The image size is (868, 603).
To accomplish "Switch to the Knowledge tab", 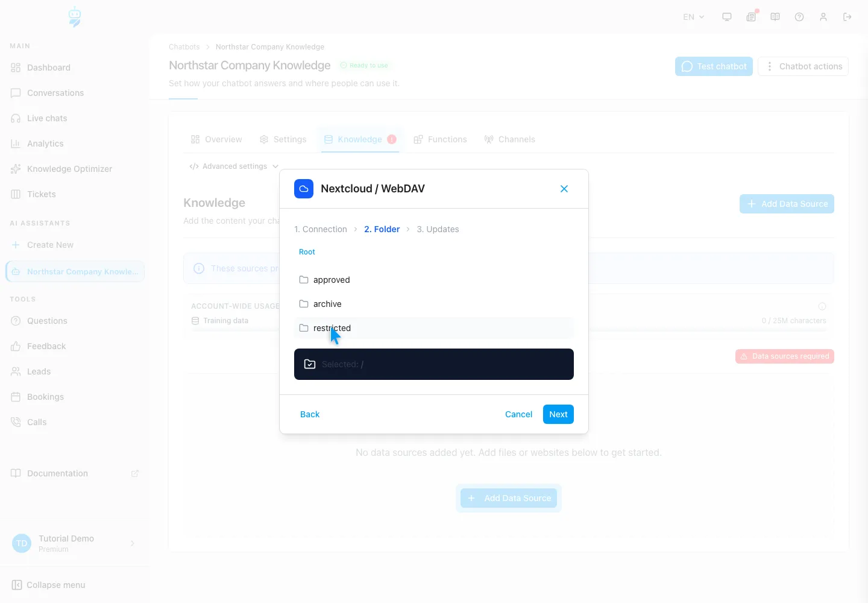I will click(x=360, y=139).
